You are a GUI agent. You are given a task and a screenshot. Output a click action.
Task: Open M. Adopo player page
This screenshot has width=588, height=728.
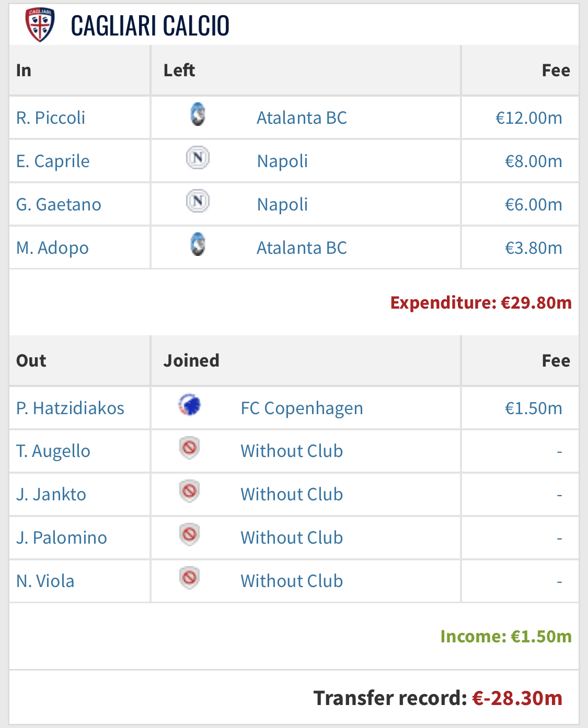(x=52, y=248)
